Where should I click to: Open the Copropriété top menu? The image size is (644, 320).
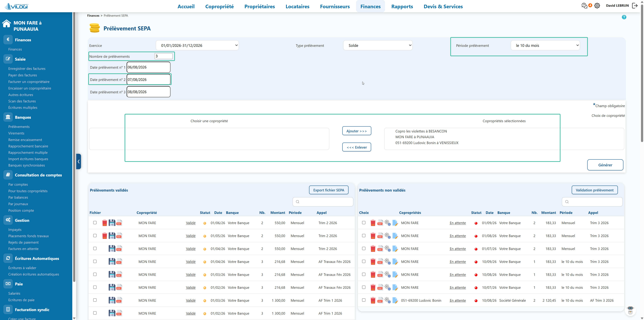pos(220,6)
